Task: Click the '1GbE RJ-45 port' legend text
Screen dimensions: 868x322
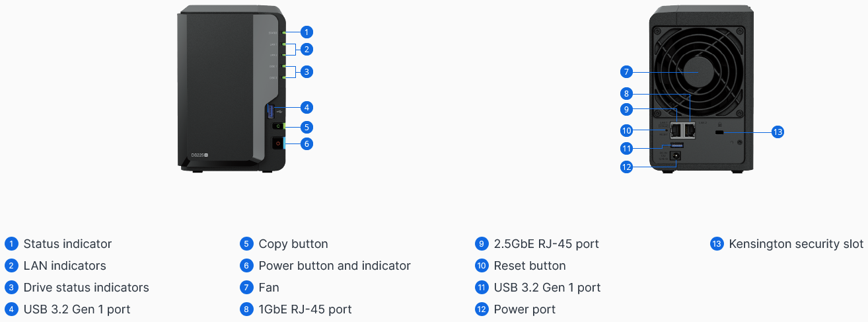Action: tap(305, 309)
